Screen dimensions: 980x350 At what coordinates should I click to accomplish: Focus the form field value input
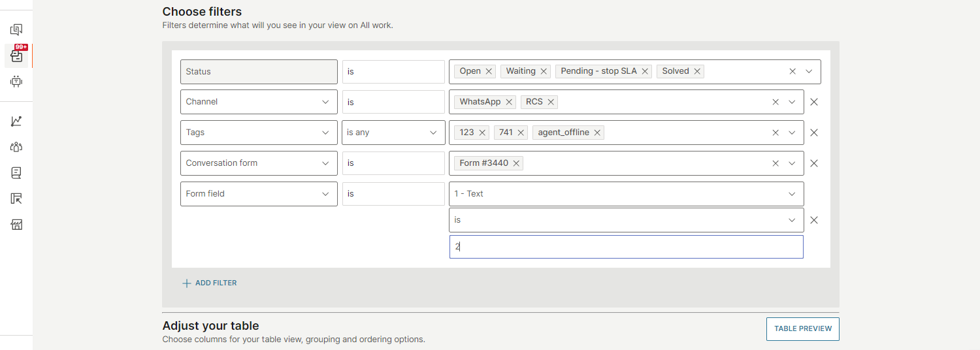tap(627, 247)
